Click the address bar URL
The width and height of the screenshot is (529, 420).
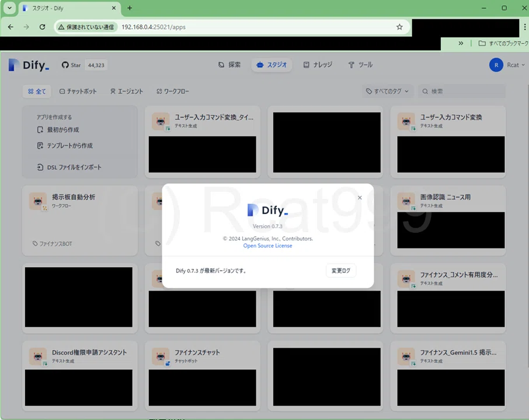[x=154, y=27]
